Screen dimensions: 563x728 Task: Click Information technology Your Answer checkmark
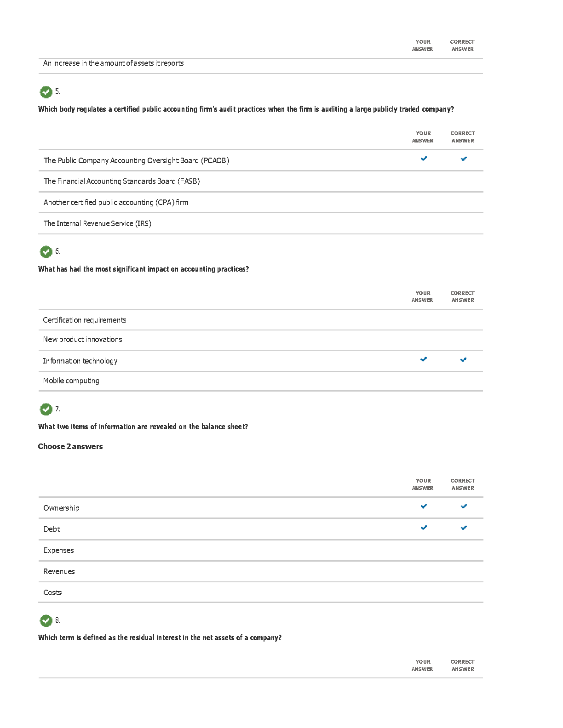click(x=424, y=359)
